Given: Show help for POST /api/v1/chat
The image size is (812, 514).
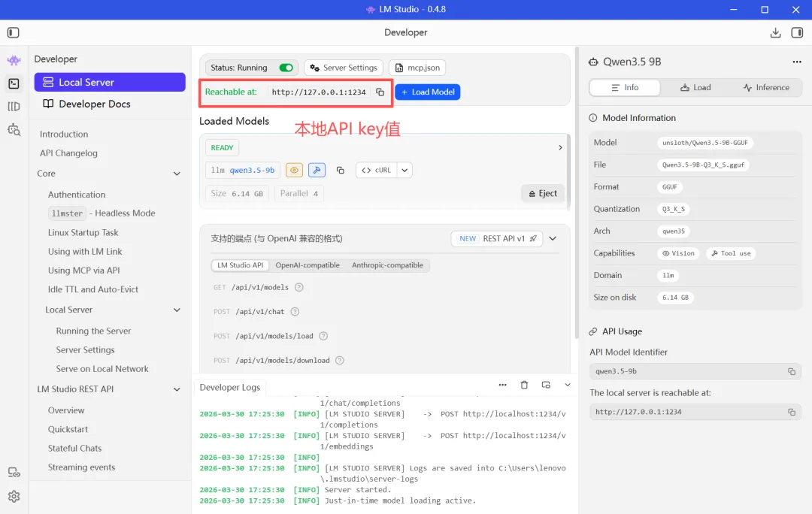Looking at the screenshot, I should [x=295, y=312].
